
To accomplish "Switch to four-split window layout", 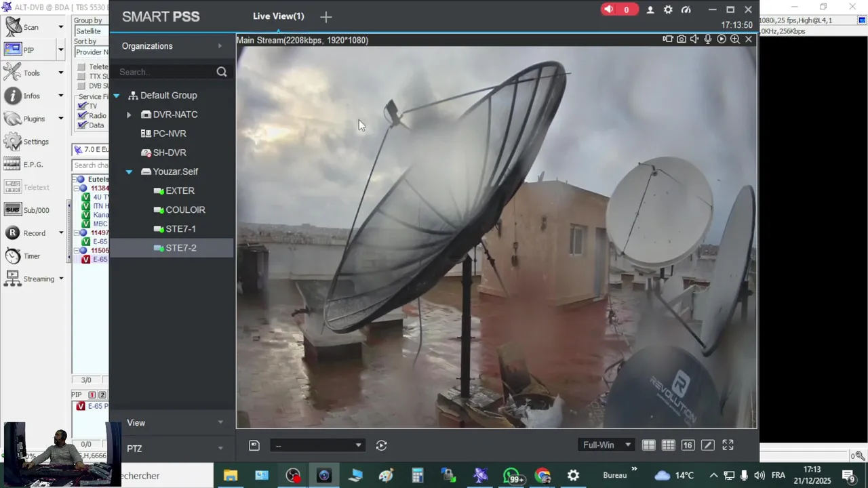I will pos(649,445).
